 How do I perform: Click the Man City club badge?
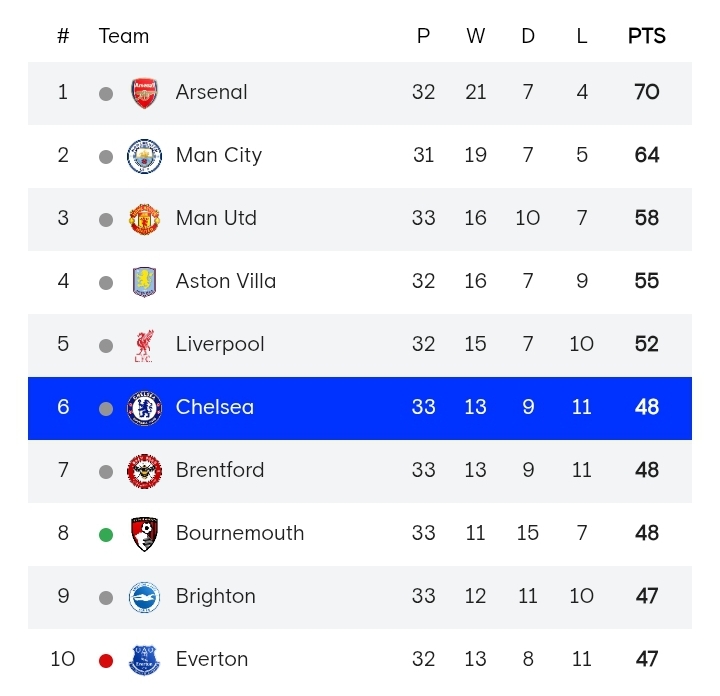click(x=144, y=156)
